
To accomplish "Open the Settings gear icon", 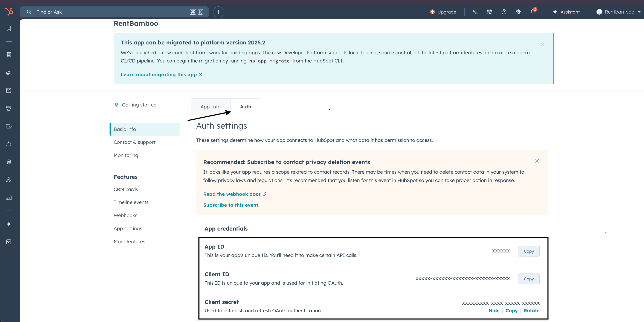I will (518, 12).
